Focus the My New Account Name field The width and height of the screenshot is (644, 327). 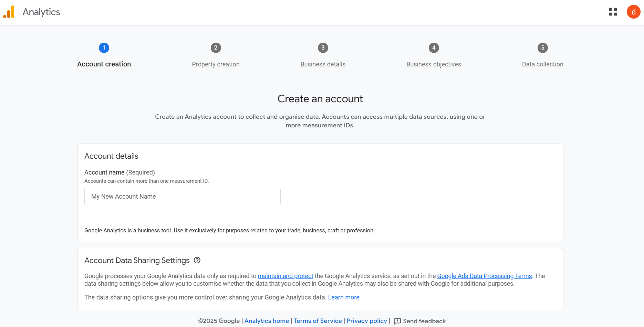183,197
